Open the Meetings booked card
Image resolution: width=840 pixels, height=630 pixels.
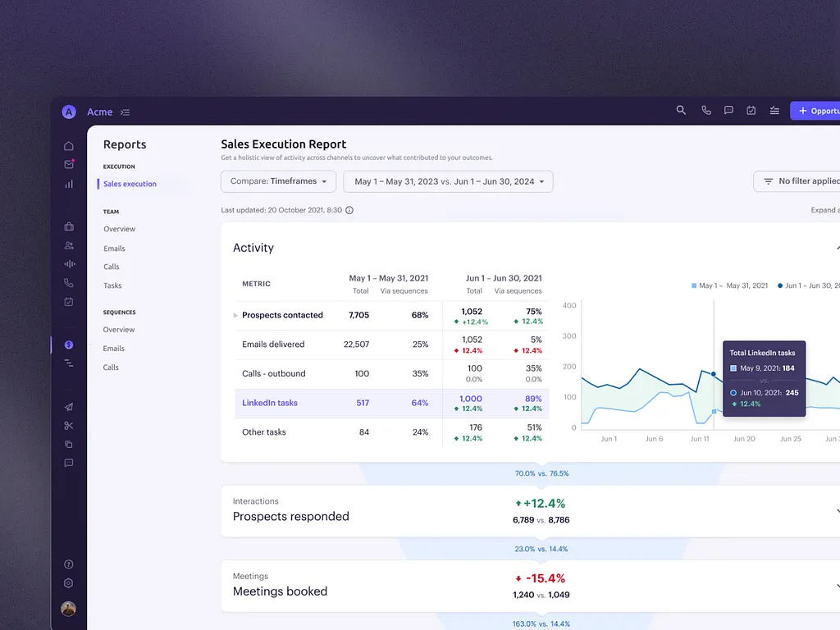(x=531, y=586)
